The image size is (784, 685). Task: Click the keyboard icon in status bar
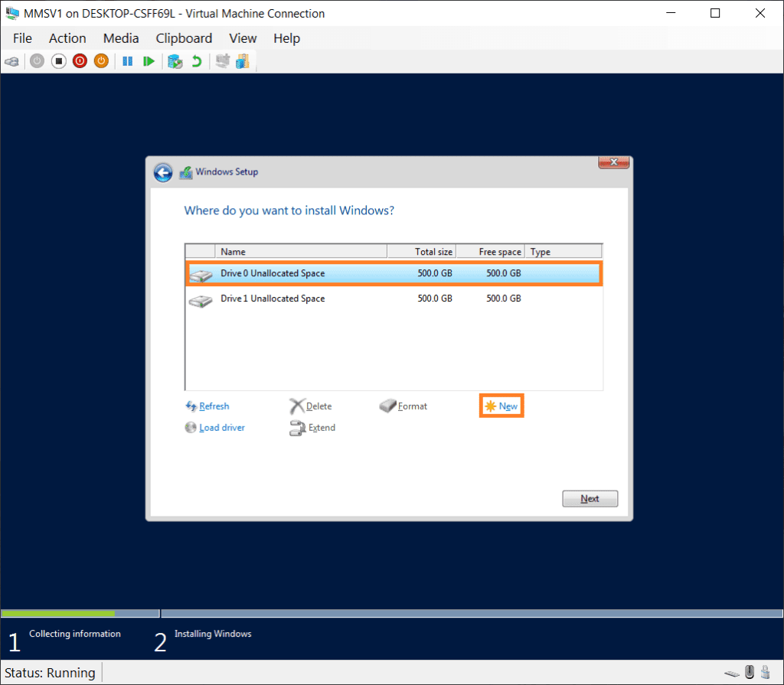[731, 674]
